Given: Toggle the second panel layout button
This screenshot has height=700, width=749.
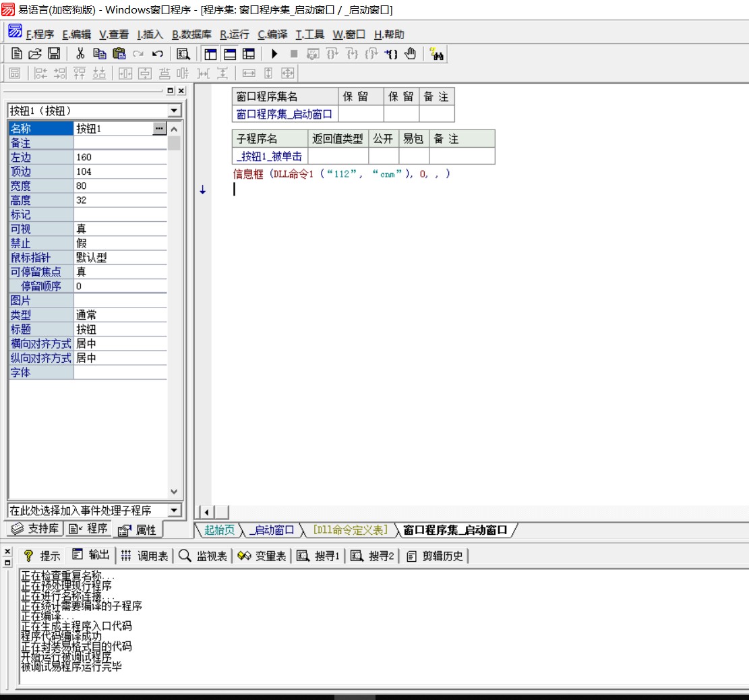Looking at the screenshot, I should point(230,54).
